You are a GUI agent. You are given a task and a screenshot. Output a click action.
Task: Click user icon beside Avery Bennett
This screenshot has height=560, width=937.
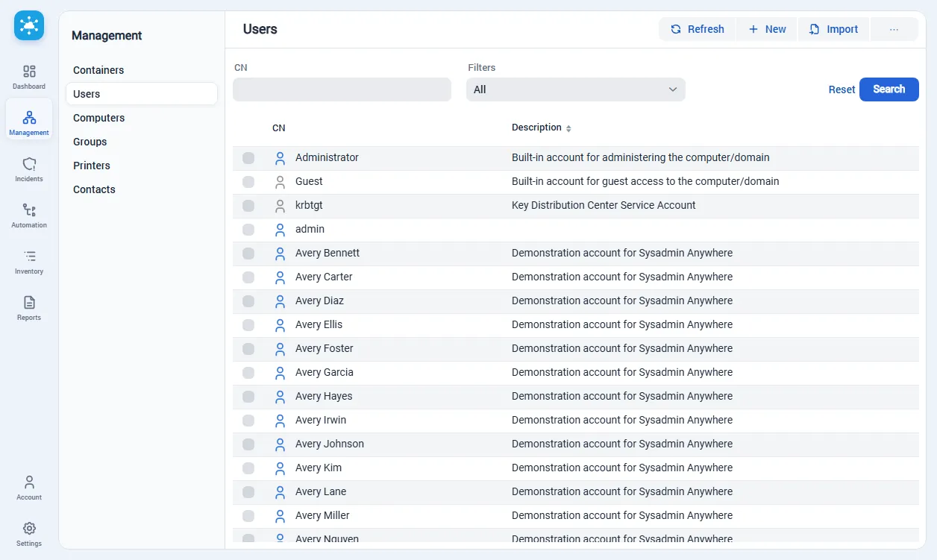coord(280,254)
